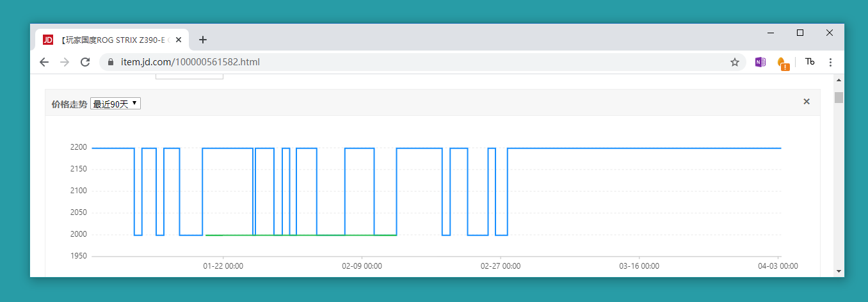Screen dimensions: 868x302
Task: Open Chrome's three-dot menu
Action: pyautogui.click(x=830, y=62)
